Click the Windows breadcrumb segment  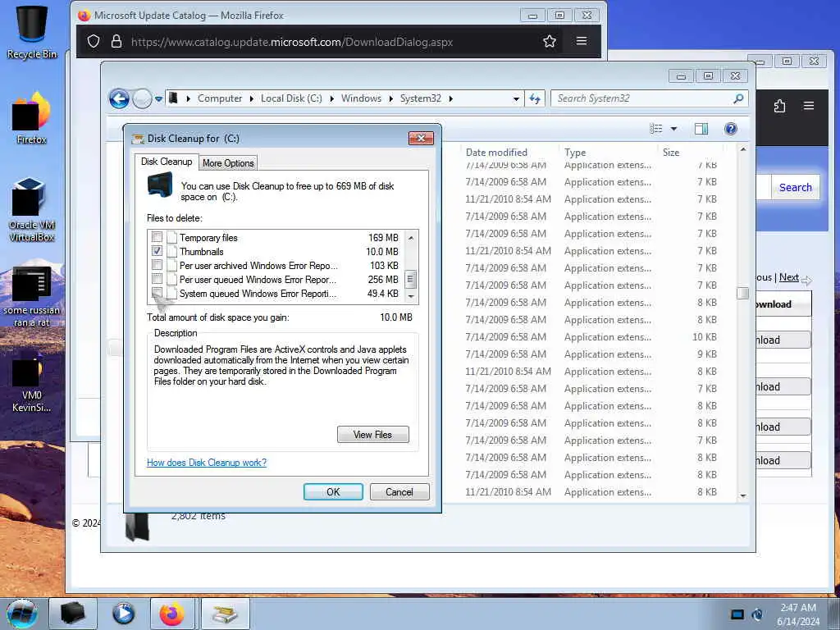(361, 98)
